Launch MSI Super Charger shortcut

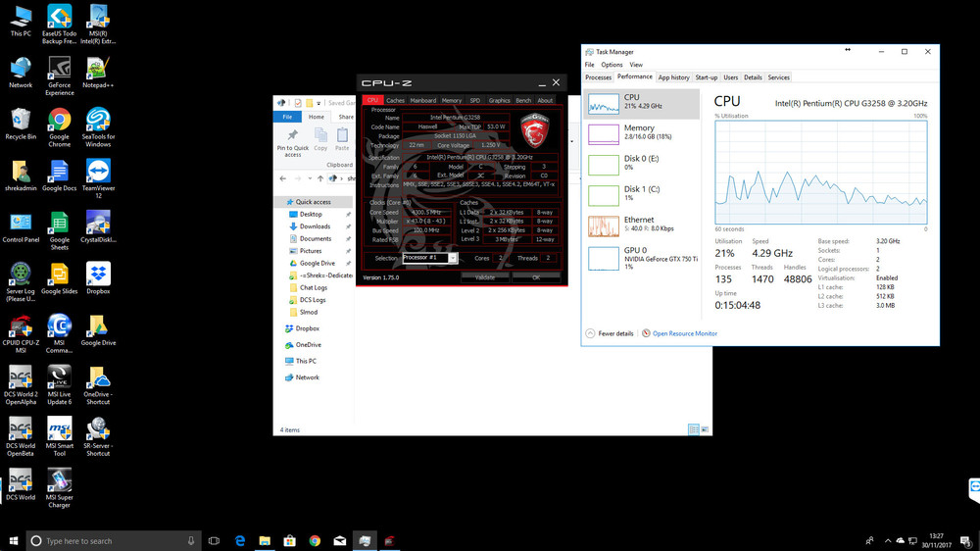pos(60,488)
